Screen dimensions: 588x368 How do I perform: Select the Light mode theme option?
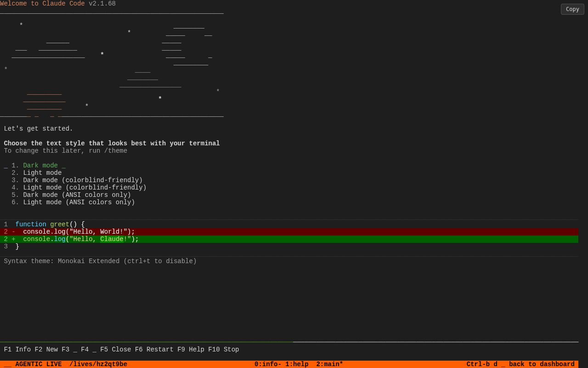click(42, 173)
